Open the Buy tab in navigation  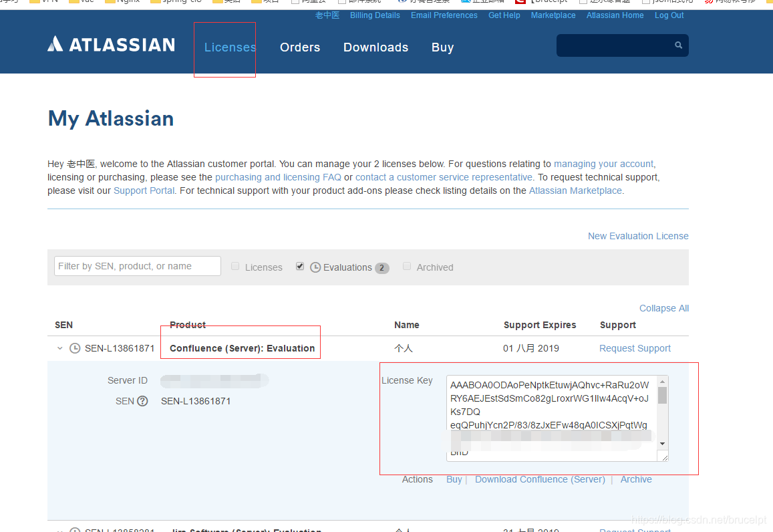(x=443, y=47)
